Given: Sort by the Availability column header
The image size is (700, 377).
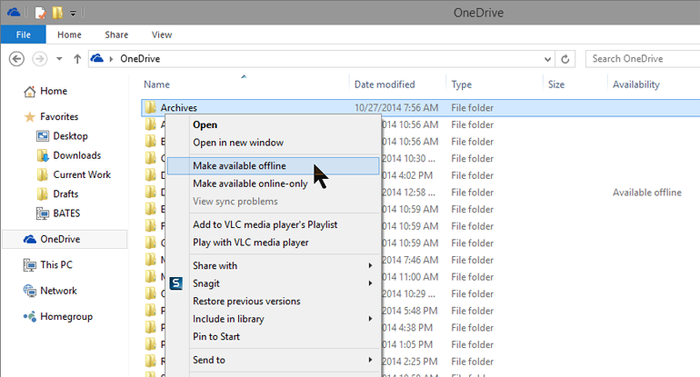Looking at the screenshot, I should point(636,84).
